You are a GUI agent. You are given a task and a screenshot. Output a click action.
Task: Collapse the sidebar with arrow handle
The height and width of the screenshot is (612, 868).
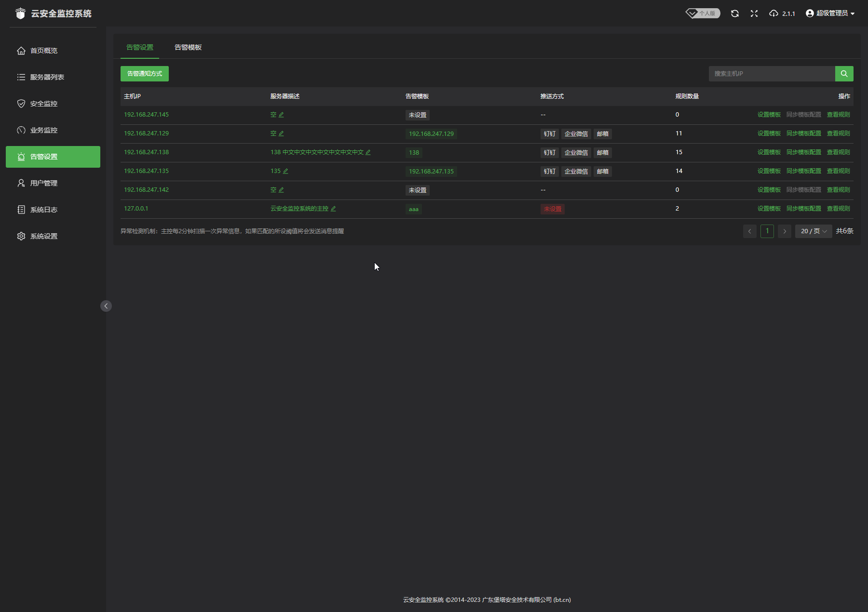106,306
